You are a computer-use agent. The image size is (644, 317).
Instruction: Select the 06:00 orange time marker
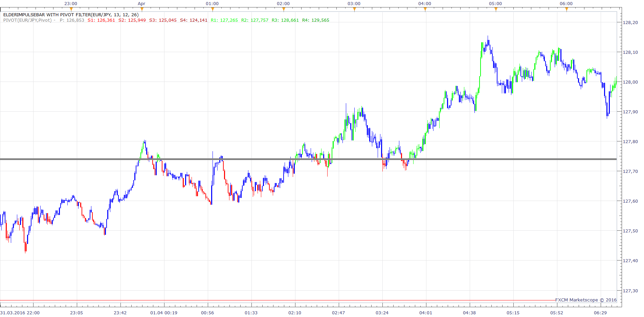567,9
